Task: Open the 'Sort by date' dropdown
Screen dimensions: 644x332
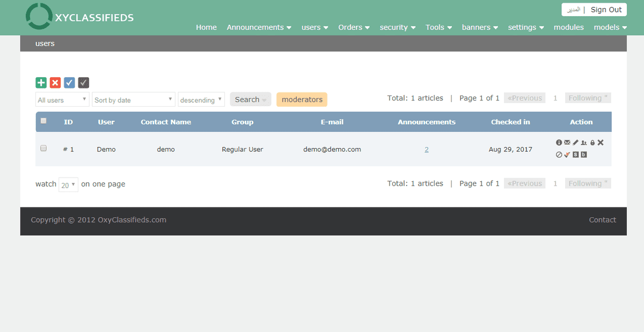Action: [x=134, y=100]
